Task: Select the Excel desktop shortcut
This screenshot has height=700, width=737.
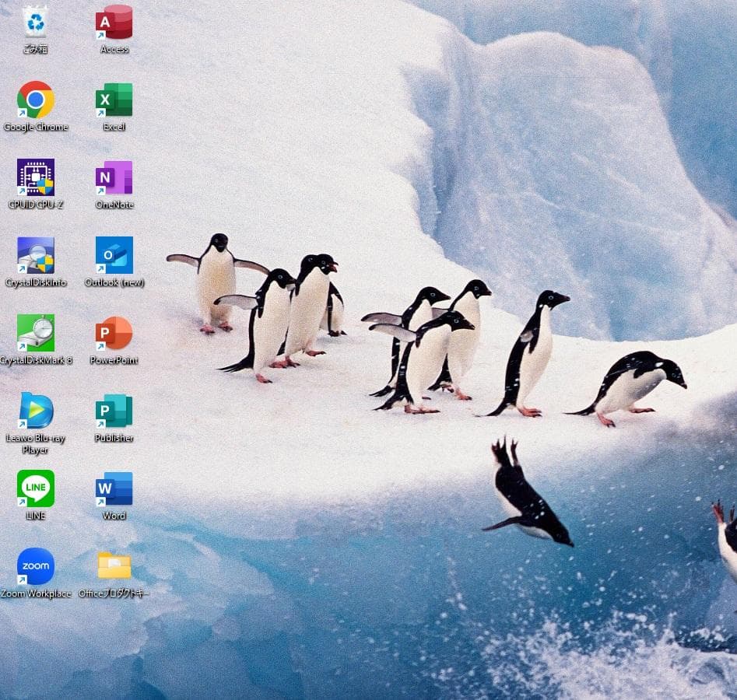Action: tap(114, 100)
